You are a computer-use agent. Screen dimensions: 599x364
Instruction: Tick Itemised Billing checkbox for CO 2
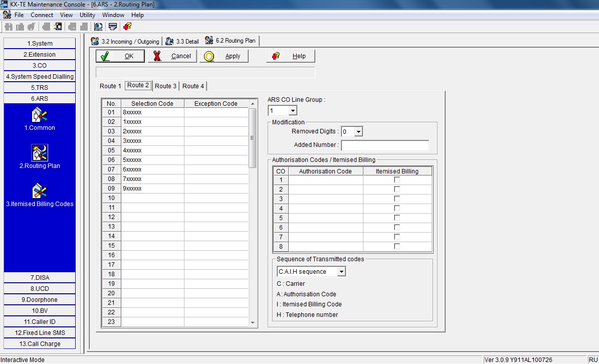397,189
